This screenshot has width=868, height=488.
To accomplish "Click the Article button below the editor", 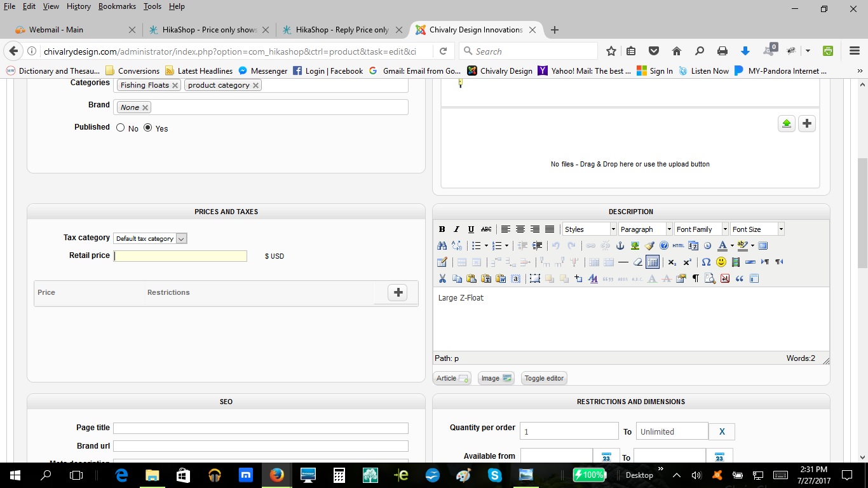I will tap(452, 378).
